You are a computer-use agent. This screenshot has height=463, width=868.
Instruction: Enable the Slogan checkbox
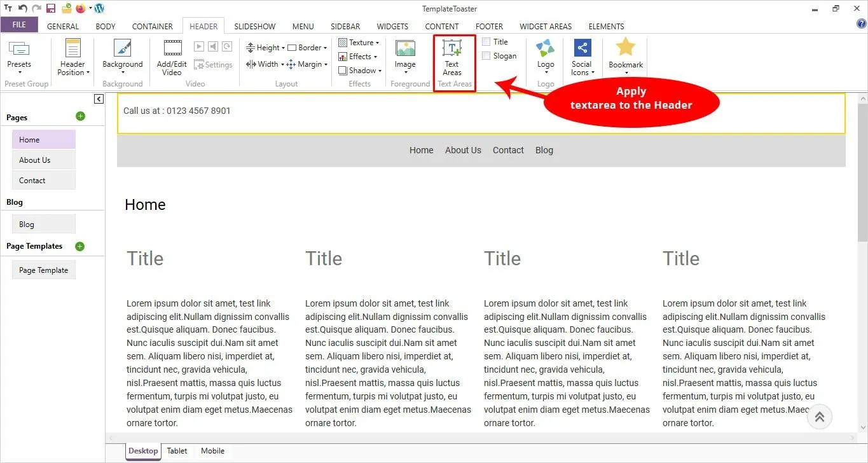pos(486,55)
